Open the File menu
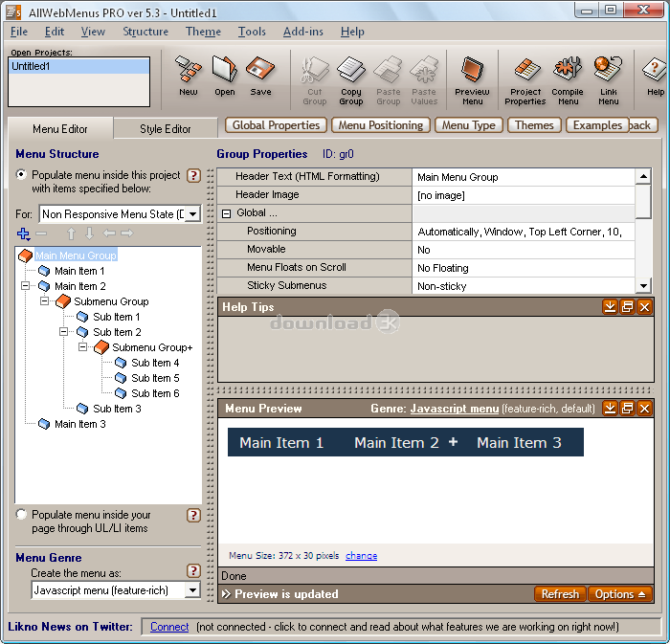Screen dimensions: 670x644 19,32
